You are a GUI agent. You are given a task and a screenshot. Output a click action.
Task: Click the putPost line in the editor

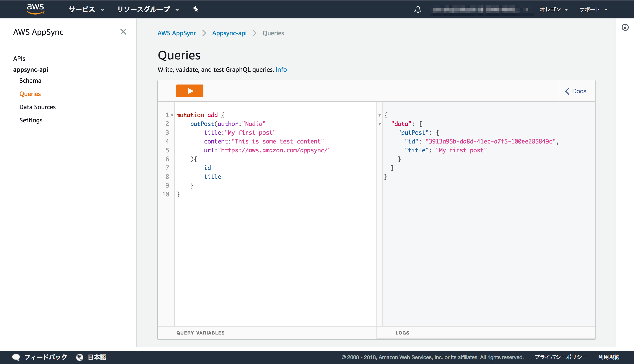(227, 124)
